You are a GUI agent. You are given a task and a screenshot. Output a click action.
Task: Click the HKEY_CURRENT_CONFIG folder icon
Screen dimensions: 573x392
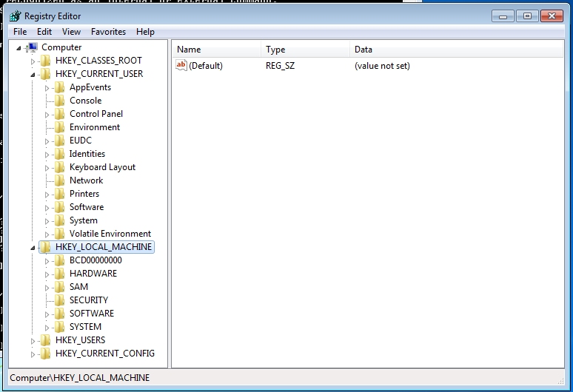click(x=45, y=354)
